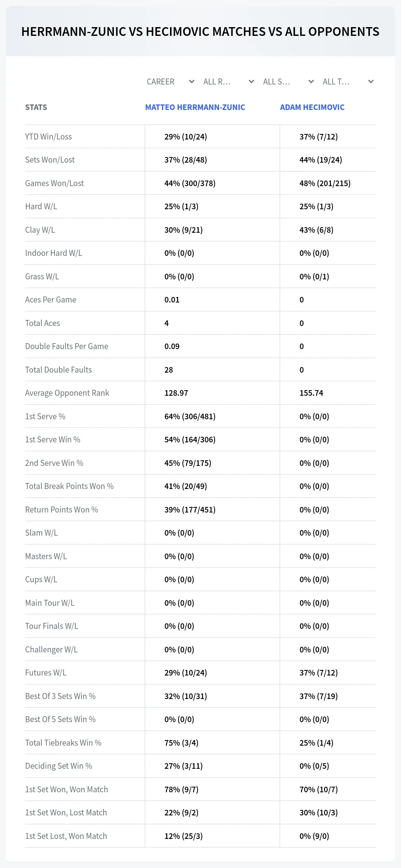Click the chevron beside ALL S…

coord(311,82)
